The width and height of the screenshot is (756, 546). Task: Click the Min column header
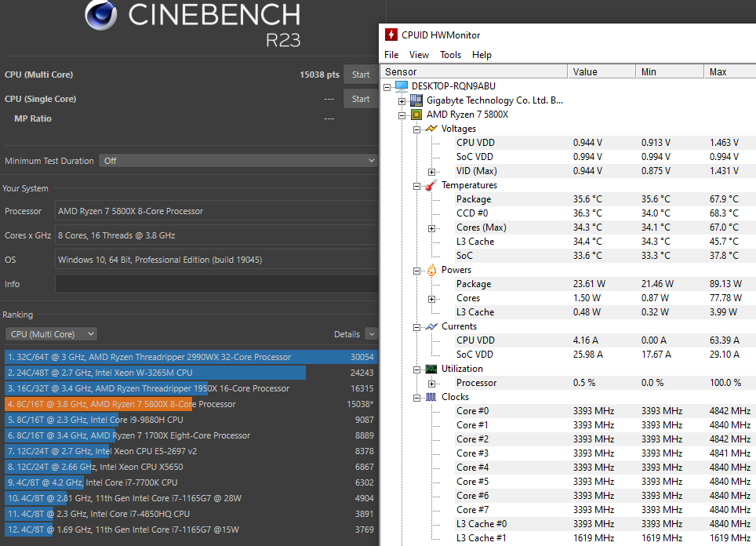pyautogui.click(x=670, y=72)
